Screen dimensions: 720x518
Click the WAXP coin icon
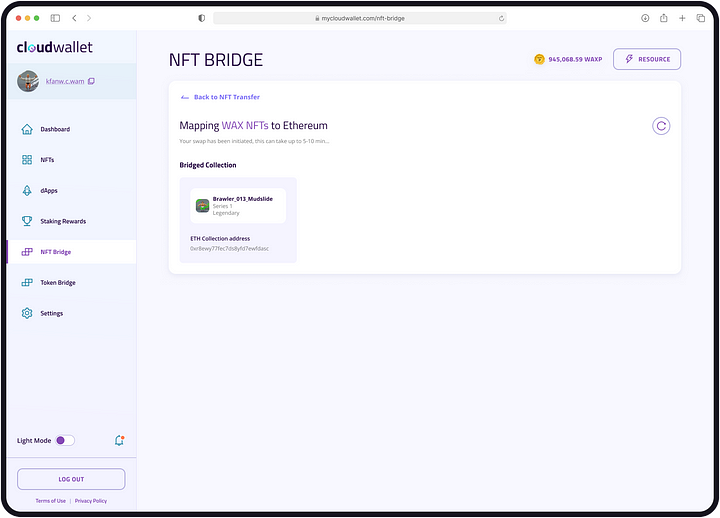click(539, 59)
